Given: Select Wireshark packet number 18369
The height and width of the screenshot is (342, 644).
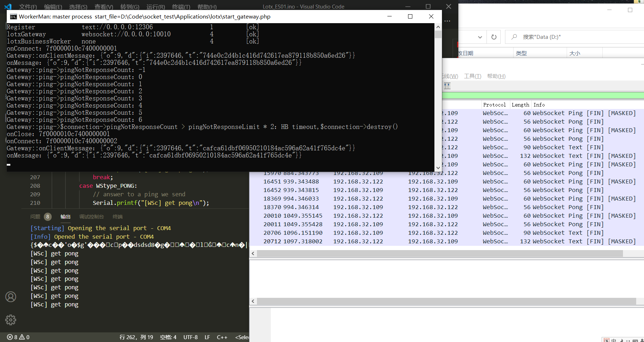Looking at the screenshot, I should point(447,199).
